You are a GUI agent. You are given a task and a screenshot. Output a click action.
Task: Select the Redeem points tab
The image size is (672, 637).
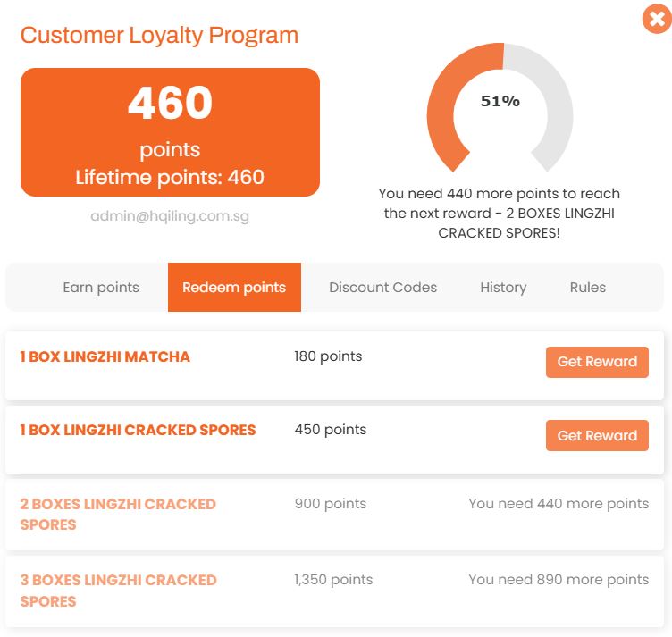[234, 288]
